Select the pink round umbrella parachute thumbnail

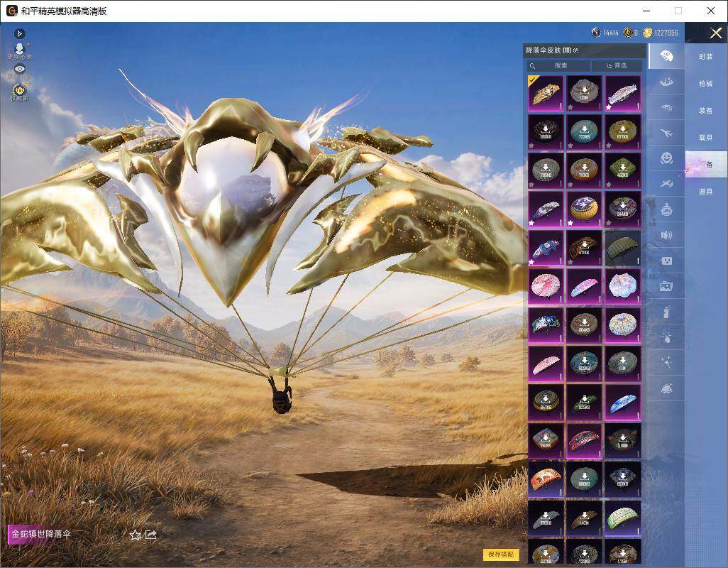click(x=546, y=286)
